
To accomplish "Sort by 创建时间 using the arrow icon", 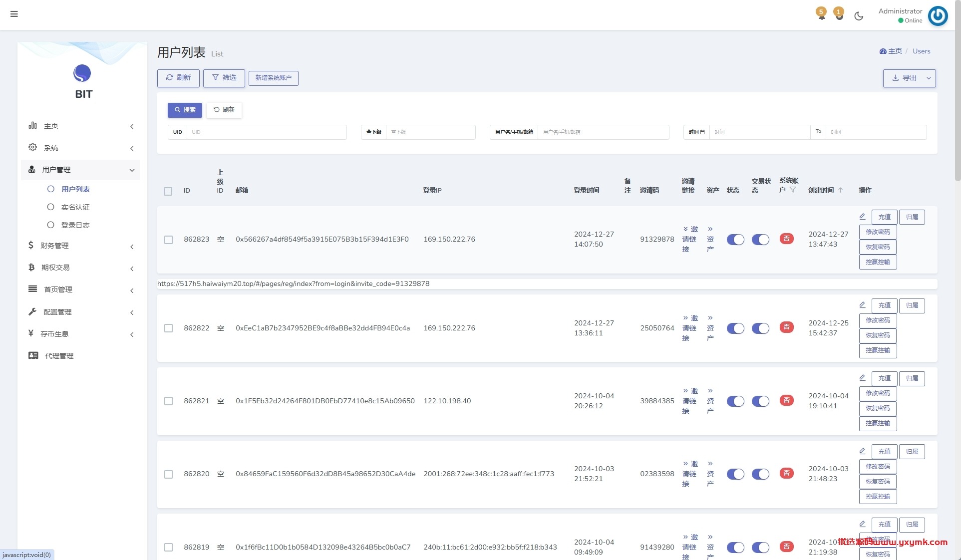I will 840,190.
